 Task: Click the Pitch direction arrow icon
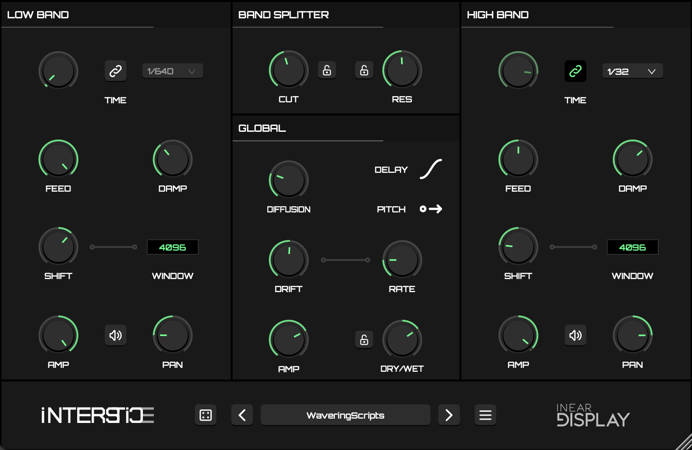pyautogui.click(x=431, y=209)
